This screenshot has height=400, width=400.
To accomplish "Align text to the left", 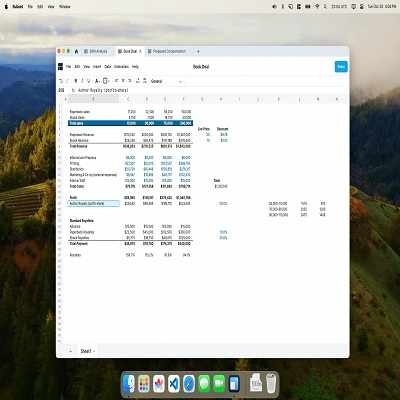I will tap(116, 81).
